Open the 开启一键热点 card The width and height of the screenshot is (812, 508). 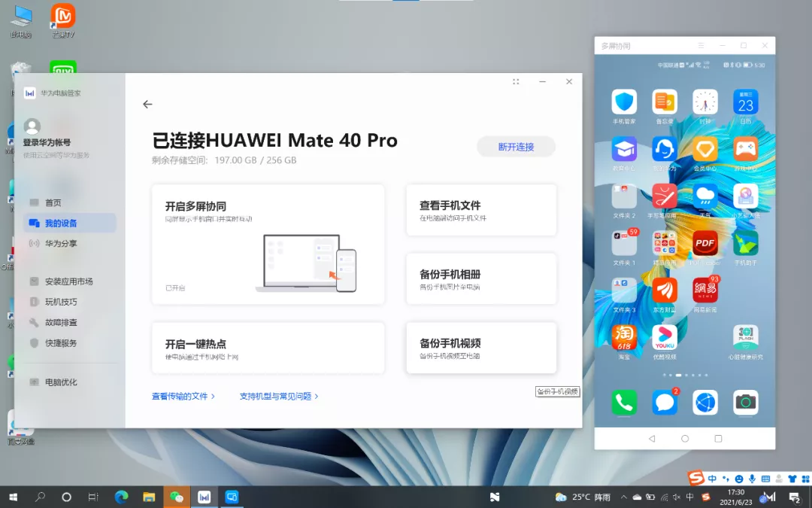point(268,348)
